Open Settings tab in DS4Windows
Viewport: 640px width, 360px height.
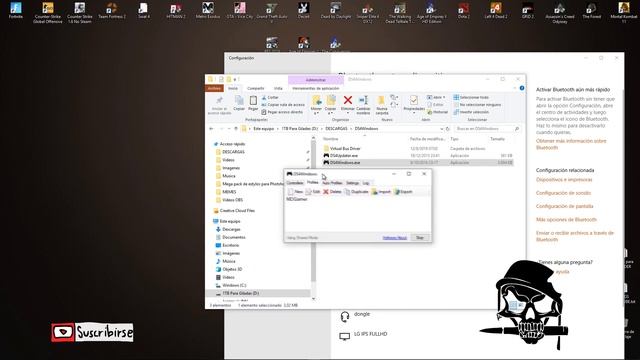(x=352, y=183)
